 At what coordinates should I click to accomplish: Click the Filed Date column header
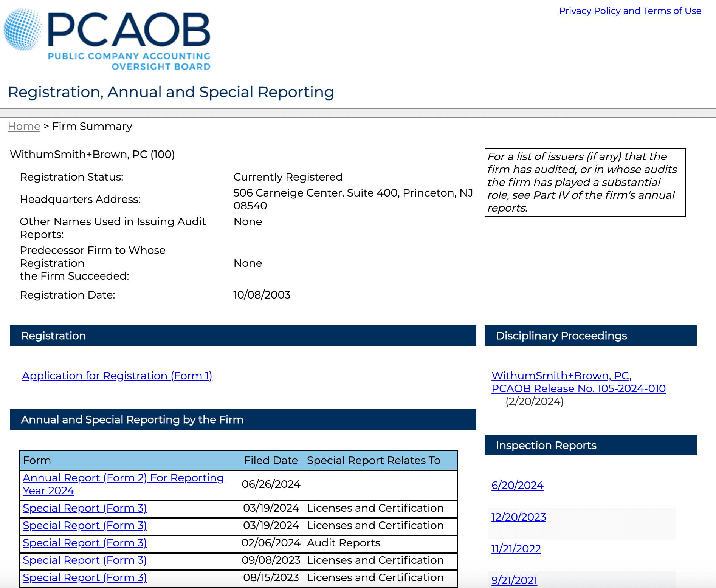tap(271, 460)
